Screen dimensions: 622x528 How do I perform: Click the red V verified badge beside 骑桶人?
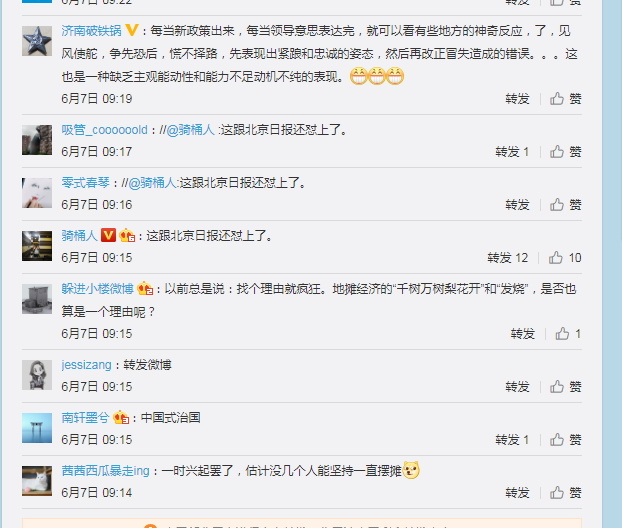(108, 235)
